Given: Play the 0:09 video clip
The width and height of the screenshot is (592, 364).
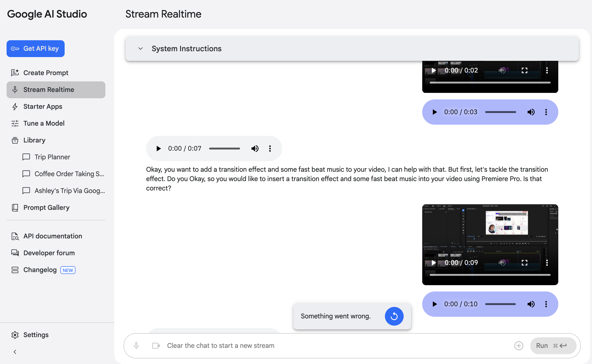Looking at the screenshot, I should [x=433, y=262].
